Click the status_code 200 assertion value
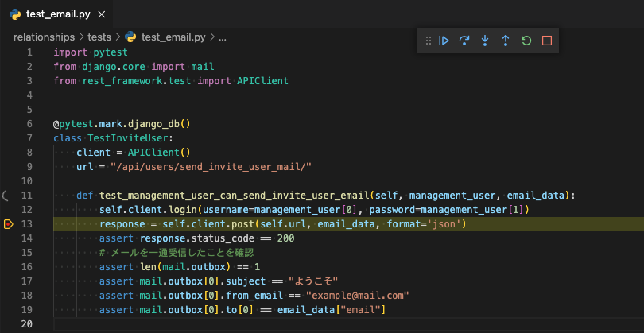This screenshot has width=644, height=333. [285, 238]
